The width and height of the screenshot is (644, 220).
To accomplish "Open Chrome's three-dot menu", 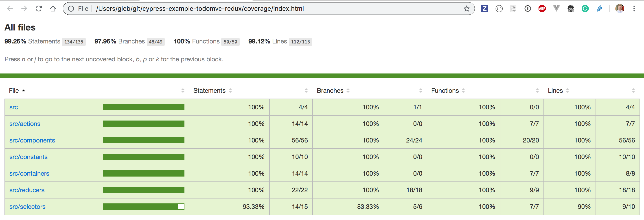I will pos(634,9).
